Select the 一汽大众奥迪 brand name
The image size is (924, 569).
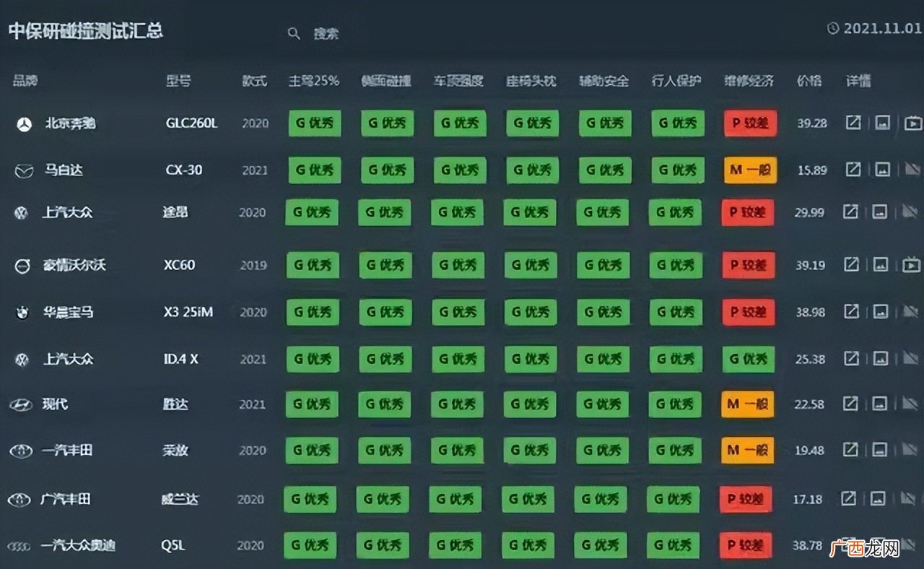79,545
